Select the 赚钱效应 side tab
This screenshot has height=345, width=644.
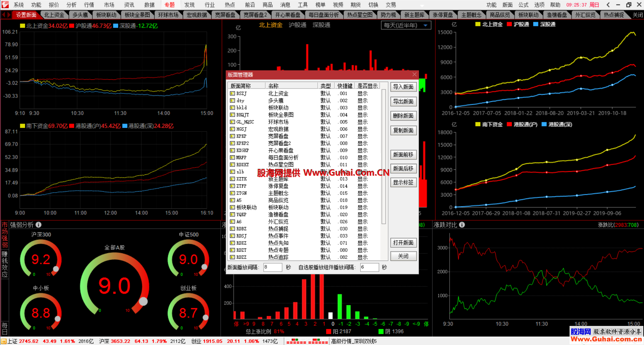click(5, 264)
